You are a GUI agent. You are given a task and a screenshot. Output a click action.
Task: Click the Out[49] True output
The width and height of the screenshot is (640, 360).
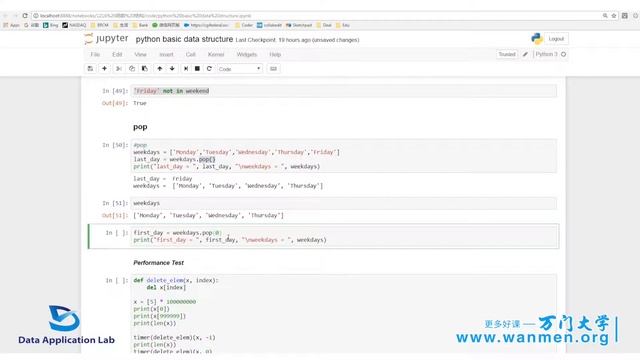[x=140, y=103]
